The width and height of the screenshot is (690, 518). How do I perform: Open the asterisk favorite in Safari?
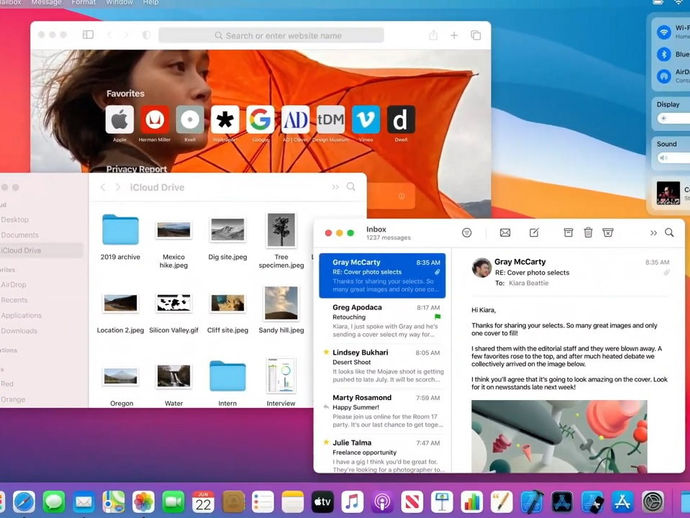225,119
